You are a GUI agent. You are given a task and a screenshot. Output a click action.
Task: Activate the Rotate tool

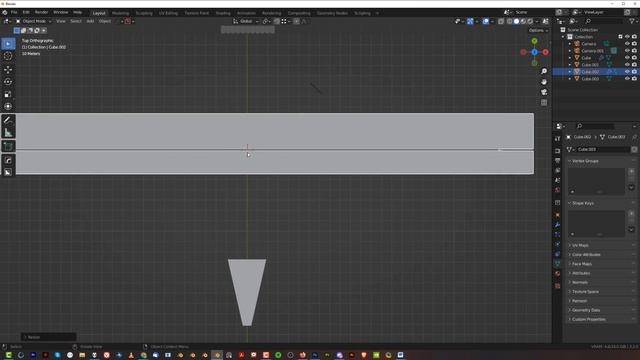pyautogui.click(x=8, y=82)
